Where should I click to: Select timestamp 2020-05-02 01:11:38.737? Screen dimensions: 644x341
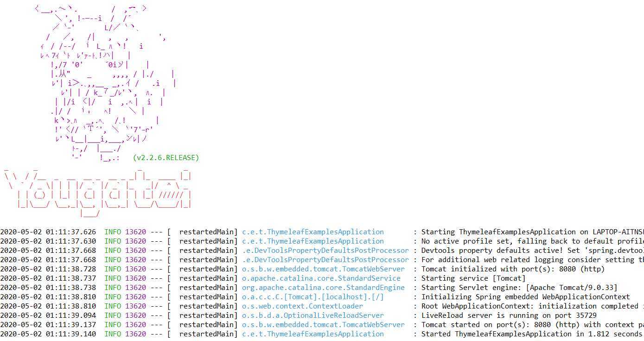(48, 278)
